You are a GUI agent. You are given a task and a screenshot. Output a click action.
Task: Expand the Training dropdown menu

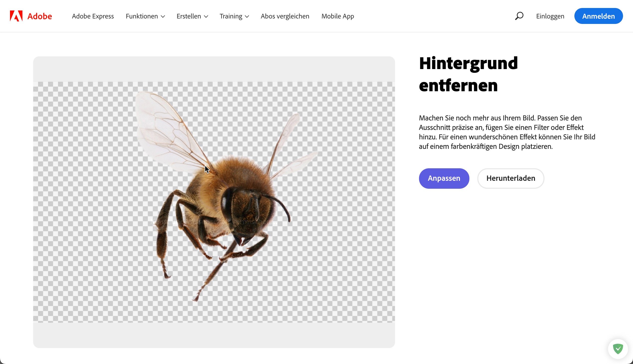[231, 16]
